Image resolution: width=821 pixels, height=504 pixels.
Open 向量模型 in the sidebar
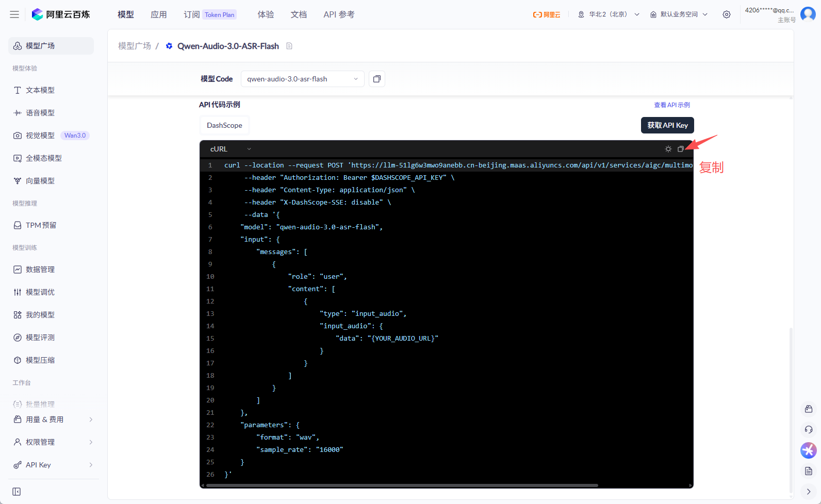[51, 181]
